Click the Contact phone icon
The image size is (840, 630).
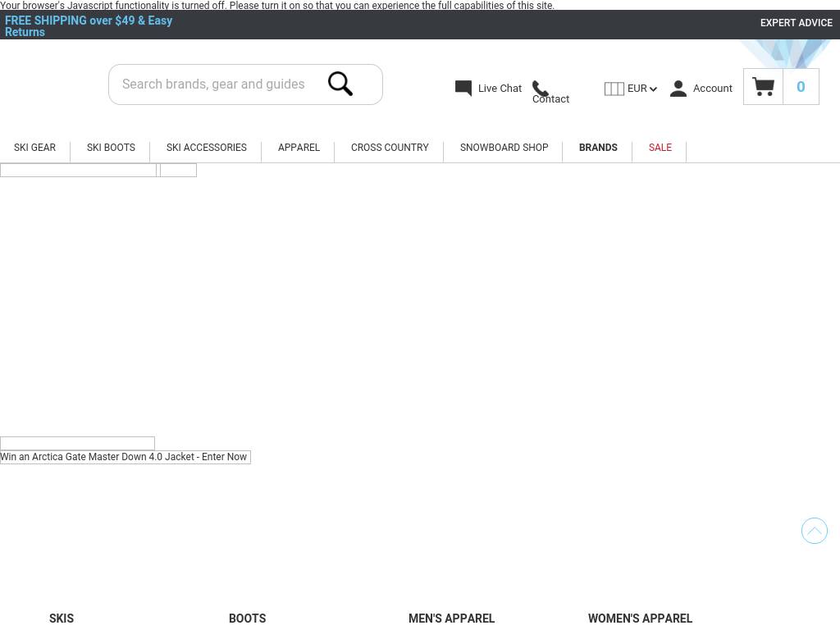coord(541,89)
